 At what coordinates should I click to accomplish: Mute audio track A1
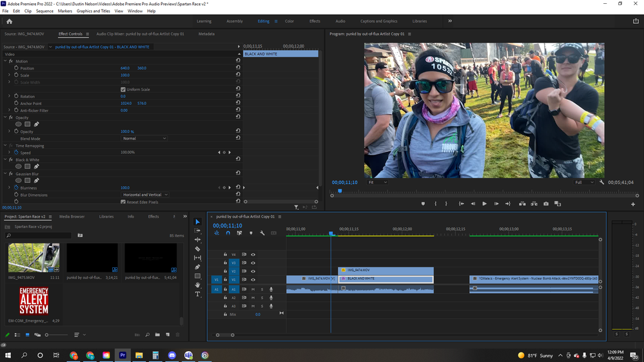[x=253, y=289]
